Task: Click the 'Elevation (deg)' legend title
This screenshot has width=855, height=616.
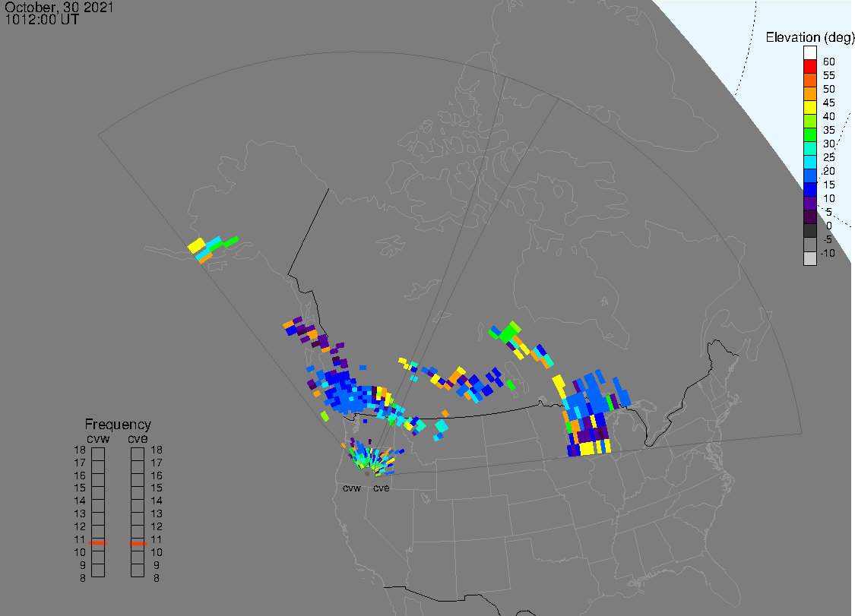Action: tap(809, 38)
